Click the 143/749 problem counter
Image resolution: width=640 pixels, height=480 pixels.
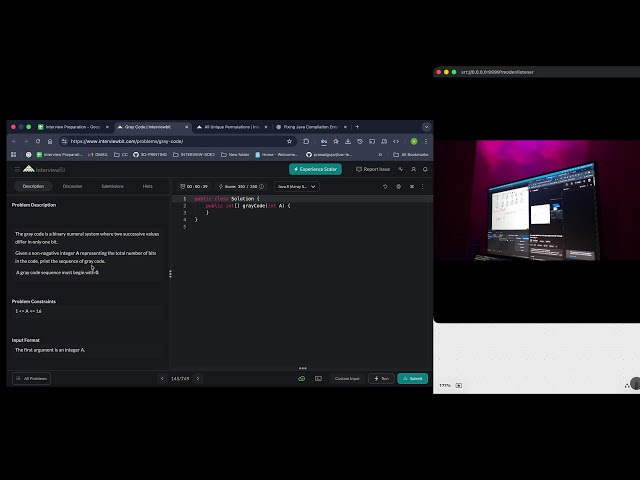click(x=180, y=379)
